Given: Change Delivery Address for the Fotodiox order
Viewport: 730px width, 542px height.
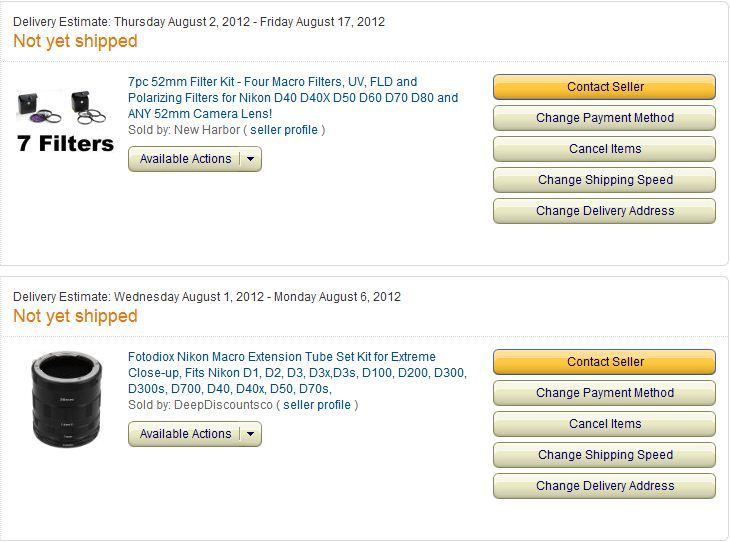Looking at the screenshot, I should click(x=604, y=486).
